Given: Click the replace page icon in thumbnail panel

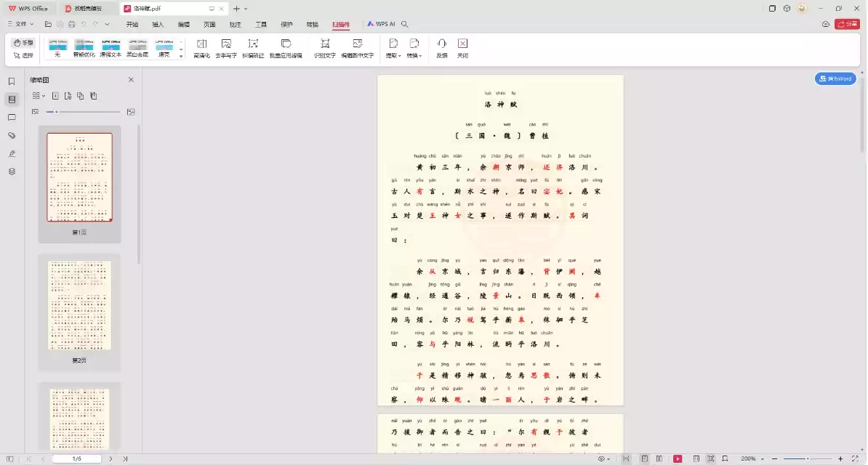Looking at the screenshot, I should point(80,96).
